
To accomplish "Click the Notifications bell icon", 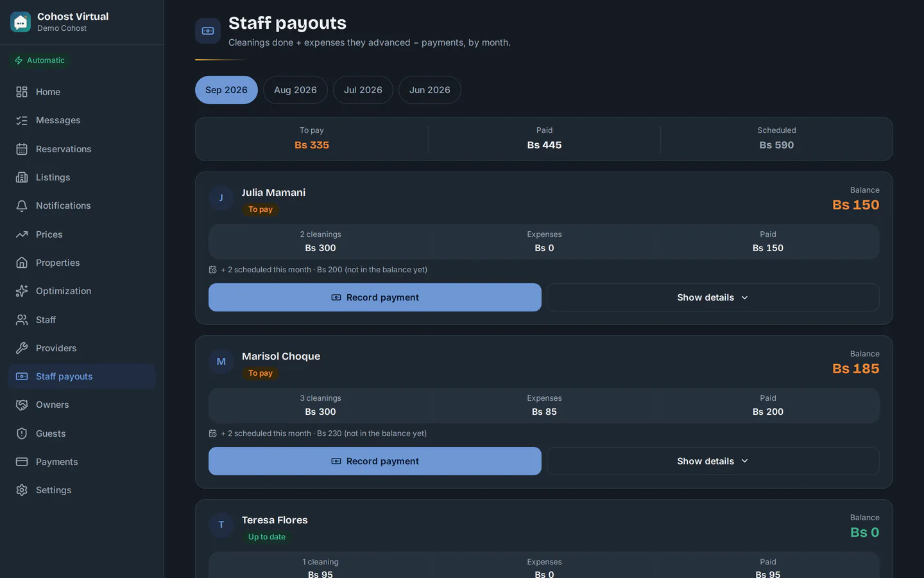I will point(22,206).
